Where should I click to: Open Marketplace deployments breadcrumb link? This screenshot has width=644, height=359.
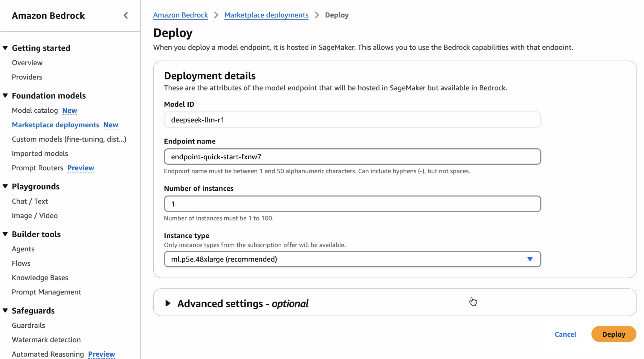(266, 15)
